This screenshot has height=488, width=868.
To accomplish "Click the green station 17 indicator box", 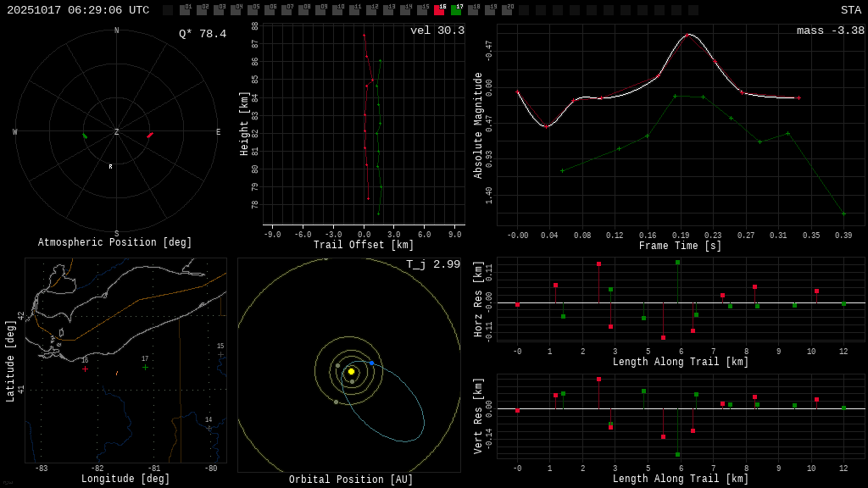I will (x=456, y=10).
